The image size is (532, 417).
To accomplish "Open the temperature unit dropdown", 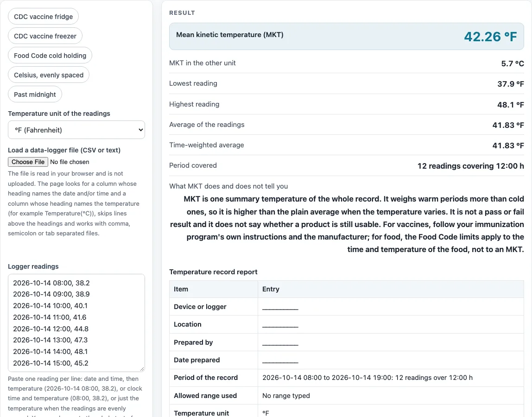I will [76, 130].
